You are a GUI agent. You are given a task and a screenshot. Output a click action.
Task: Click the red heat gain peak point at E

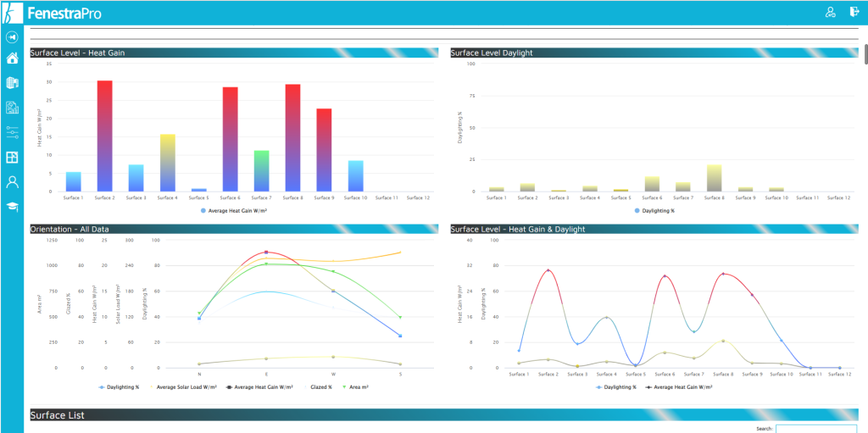[266, 252]
